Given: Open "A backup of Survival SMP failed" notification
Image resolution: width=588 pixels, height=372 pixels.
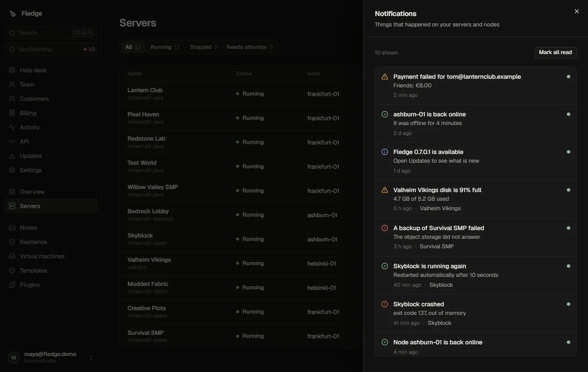Looking at the screenshot, I should (x=476, y=237).
